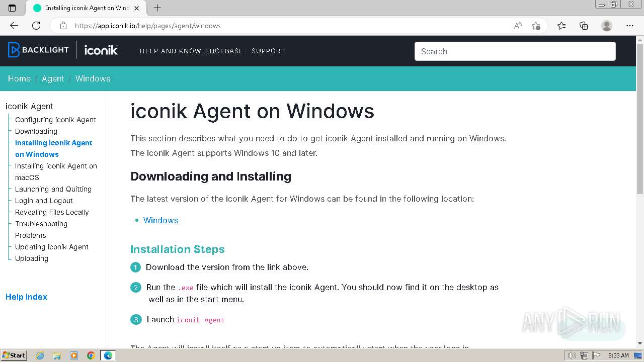Screen dimensions: 644x362
Task: View site information lock icon
Action: (x=63, y=26)
